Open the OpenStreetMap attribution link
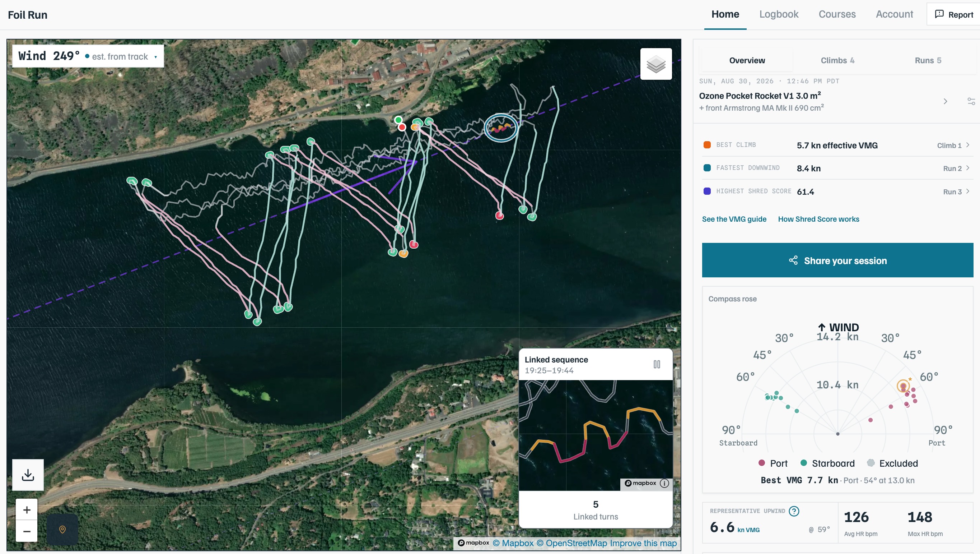This screenshot has width=980, height=554. point(571,543)
